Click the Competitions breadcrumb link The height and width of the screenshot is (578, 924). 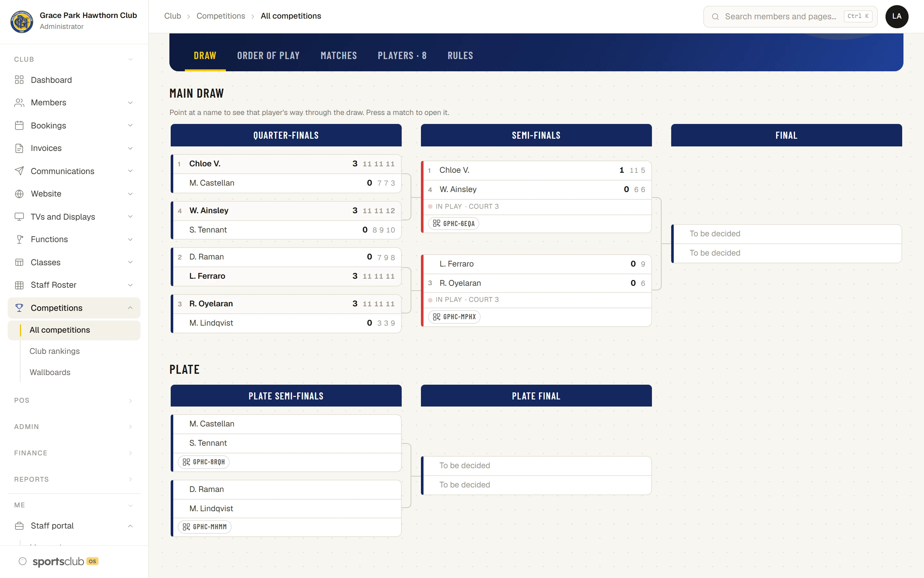pyautogui.click(x=221, y=16)
